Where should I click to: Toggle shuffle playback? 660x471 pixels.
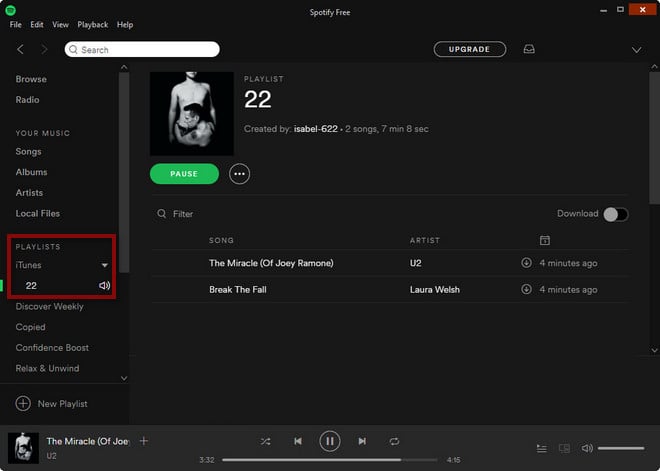(x=265, y=441)
